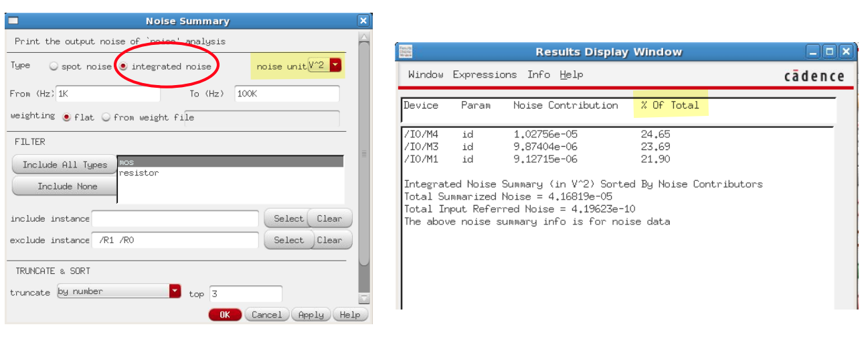The height and width of the screenshot is (343, 868).
Task: Click the top count field
Action: pos(246,294)
